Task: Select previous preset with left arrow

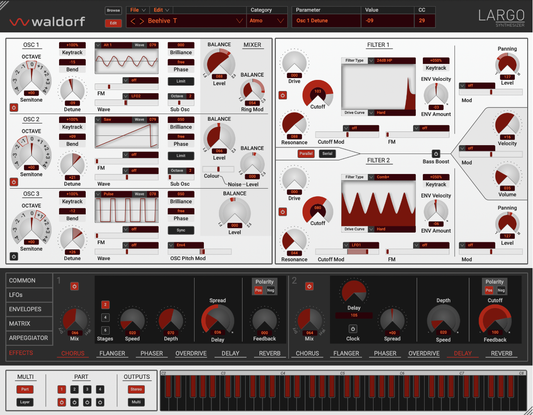Action: tap(133, 21)
